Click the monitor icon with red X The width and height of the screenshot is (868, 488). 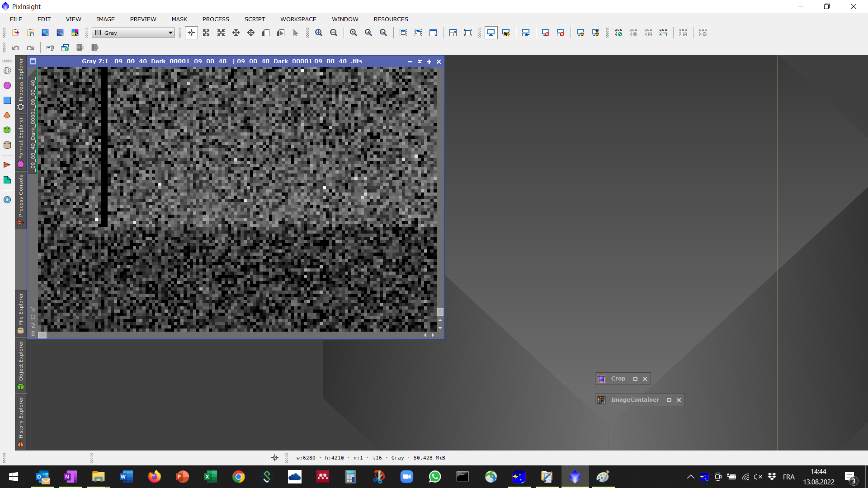coord(546,33)
